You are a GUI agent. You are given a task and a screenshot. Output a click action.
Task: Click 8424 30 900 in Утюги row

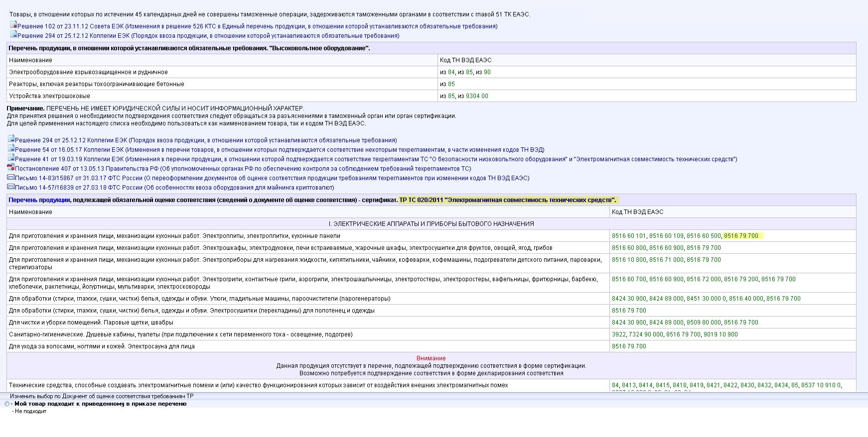coord(629,299)
